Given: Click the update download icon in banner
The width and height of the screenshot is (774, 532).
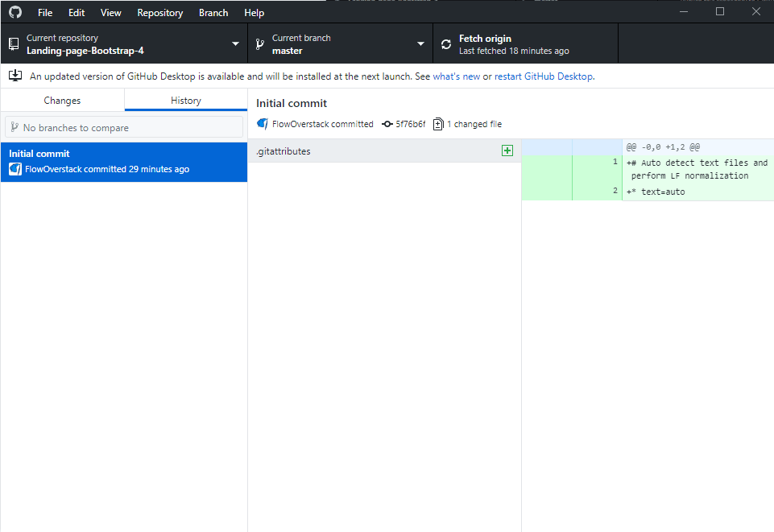Looking at the screenshot, I should 15,76.
